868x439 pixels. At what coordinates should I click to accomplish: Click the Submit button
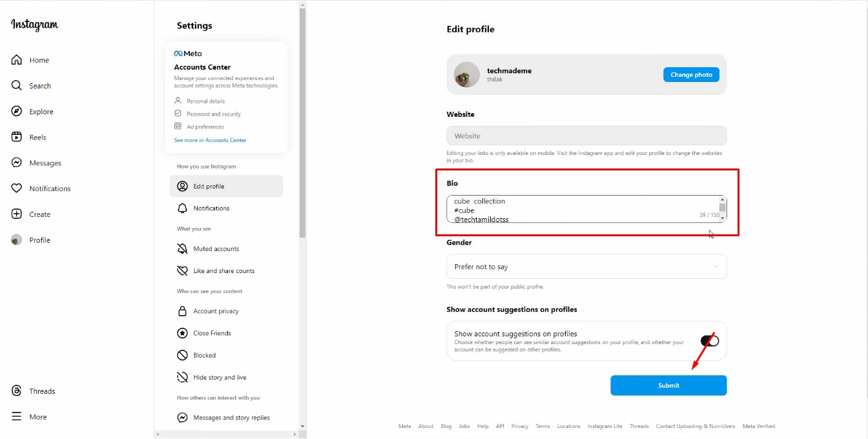pyautogui.click(x=668, y=385)
